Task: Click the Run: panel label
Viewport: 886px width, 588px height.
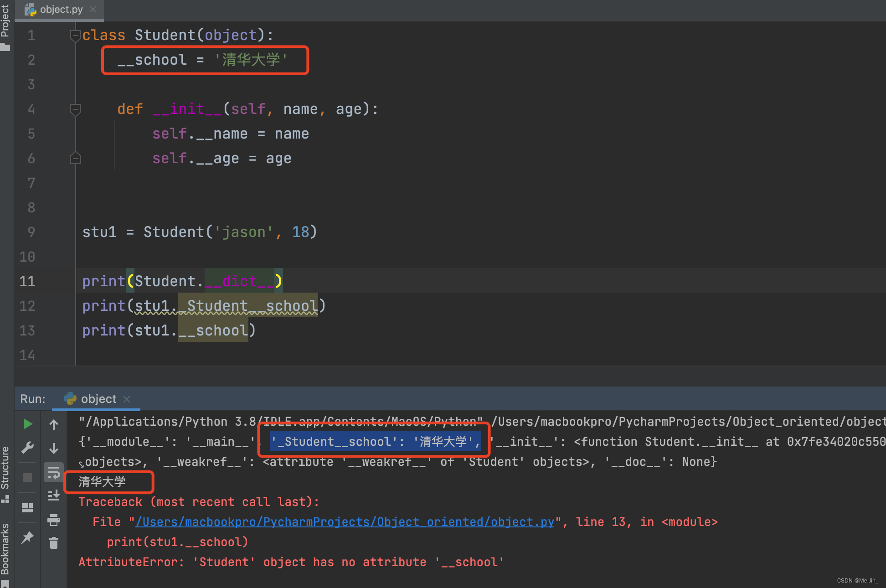Action: point(33,399)
